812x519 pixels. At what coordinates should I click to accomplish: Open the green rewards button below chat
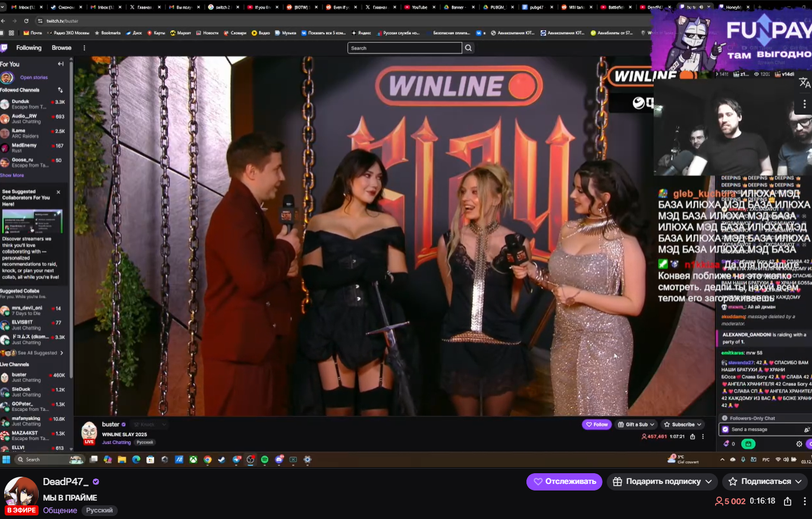[x=748, y=443]
